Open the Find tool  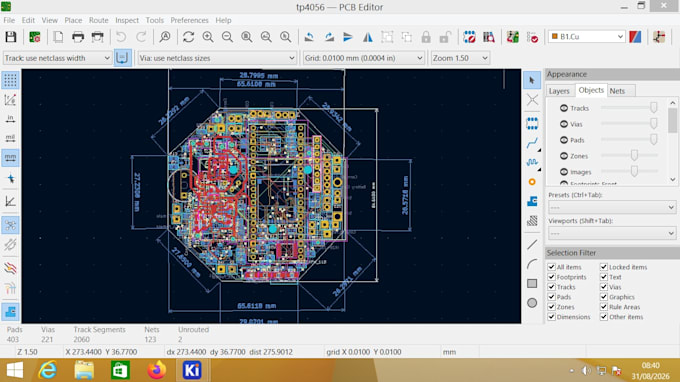(x=165, y=37)
